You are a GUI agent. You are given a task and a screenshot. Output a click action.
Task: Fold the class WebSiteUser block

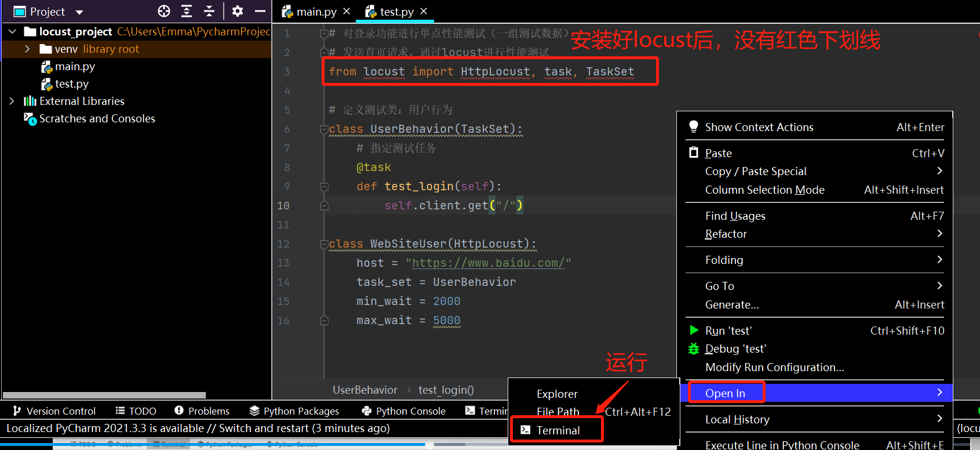[x=325, y=244]
